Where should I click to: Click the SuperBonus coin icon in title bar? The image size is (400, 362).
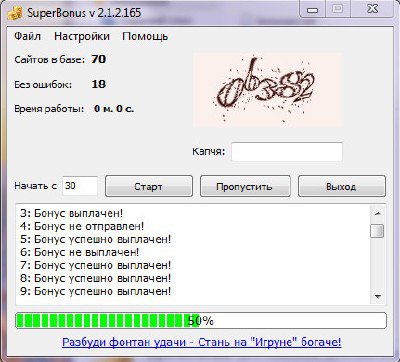[15, 13]
